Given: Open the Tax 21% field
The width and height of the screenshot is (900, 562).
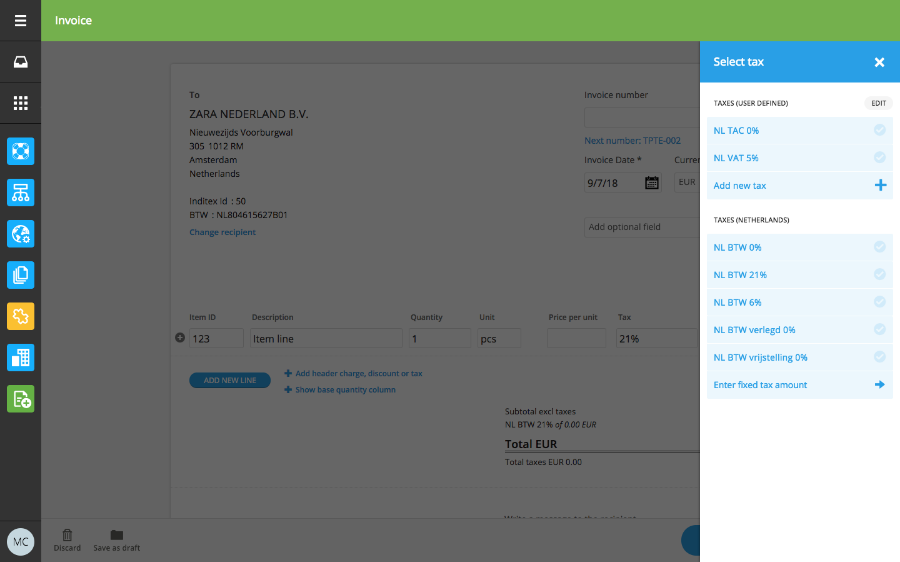Looking at the screenshot, I should 657,339.
